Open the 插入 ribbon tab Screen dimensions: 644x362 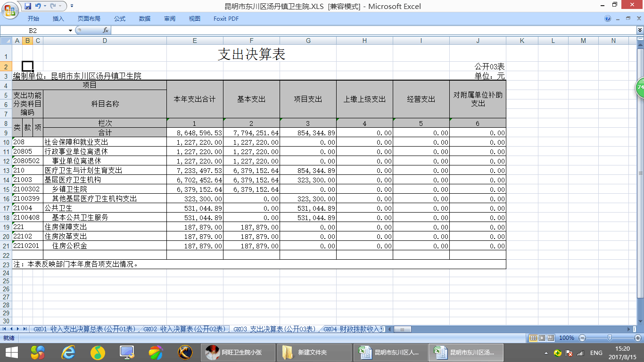(58, 19)
